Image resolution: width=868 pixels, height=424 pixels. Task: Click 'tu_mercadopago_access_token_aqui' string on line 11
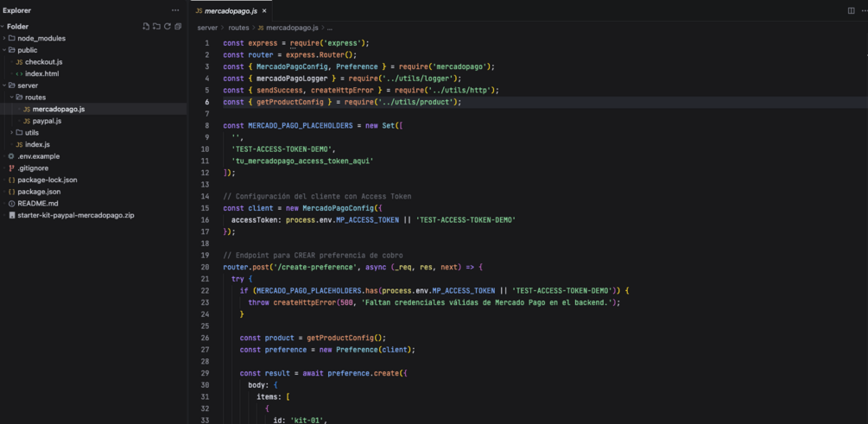(x=302, y=161)
